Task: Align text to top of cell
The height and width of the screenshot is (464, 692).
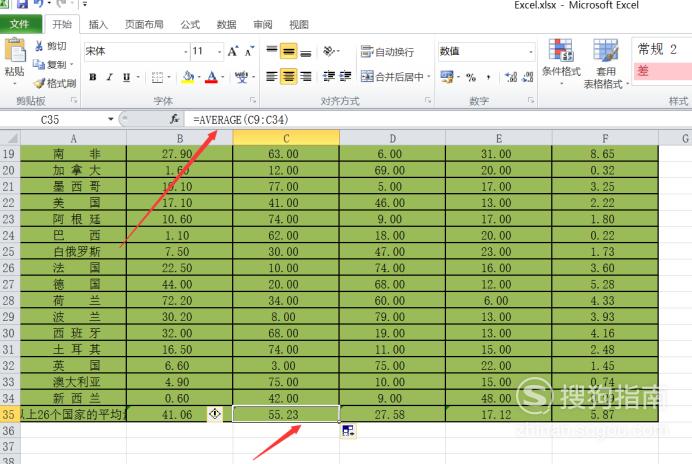Action: (272, 51)
